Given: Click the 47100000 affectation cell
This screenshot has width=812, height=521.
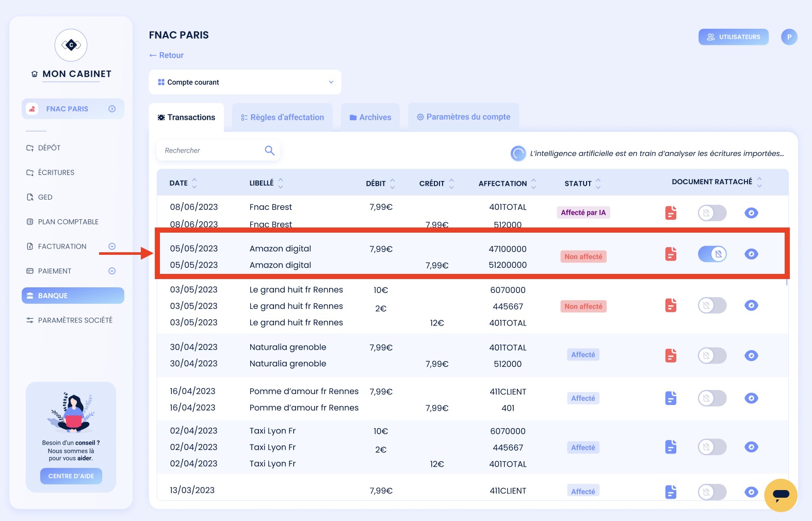Looking at the screenshot, I should tap(508, 249).
